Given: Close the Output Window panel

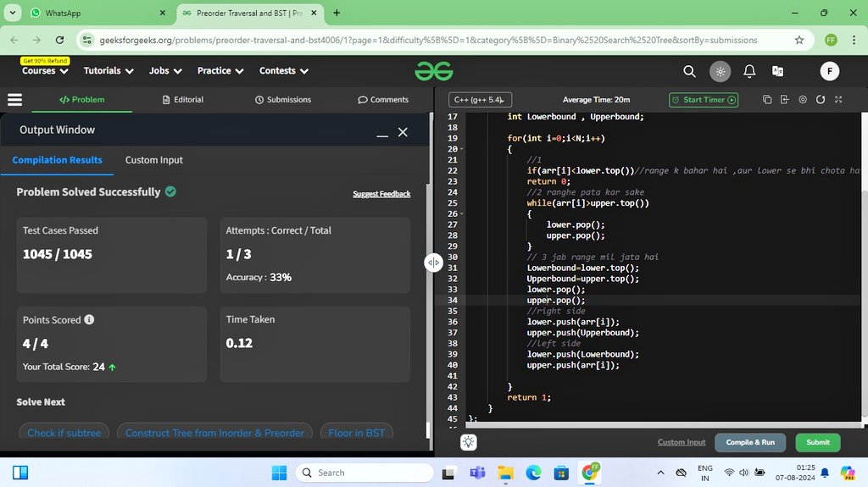Looking at the screenshot, I should point(403,132).
